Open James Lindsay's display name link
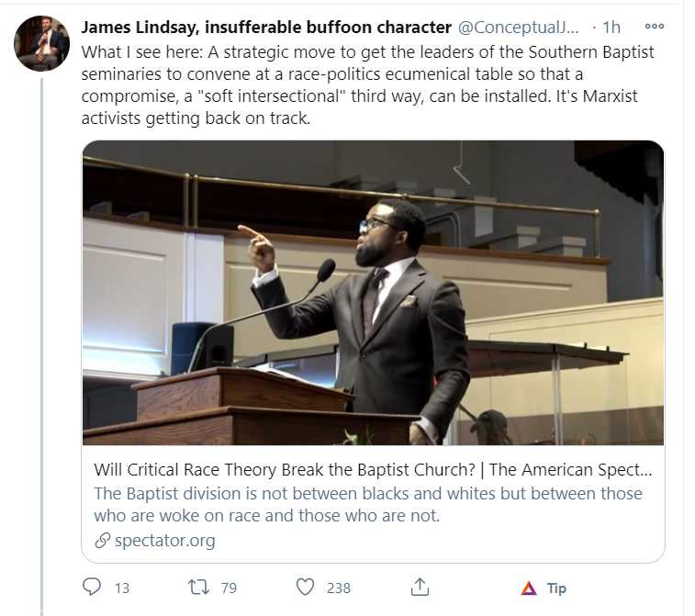Screen dimensions: 695x616 tap(266, 28)
